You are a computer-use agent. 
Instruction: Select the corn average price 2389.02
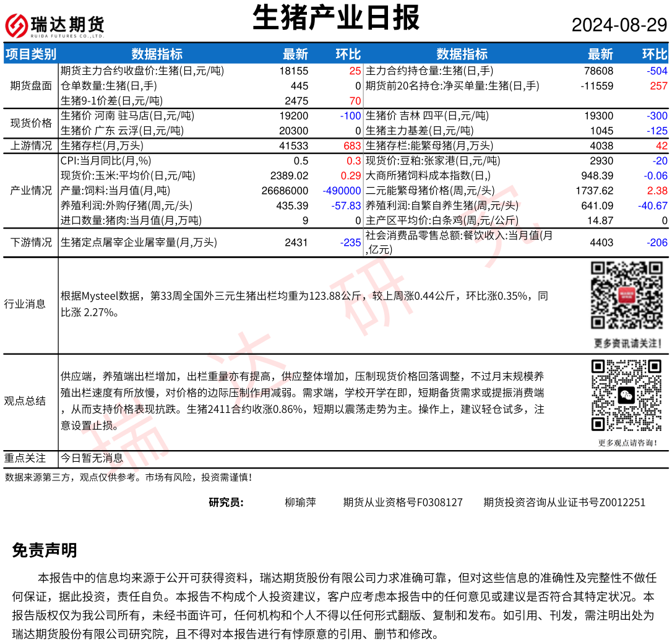(290, 176)
